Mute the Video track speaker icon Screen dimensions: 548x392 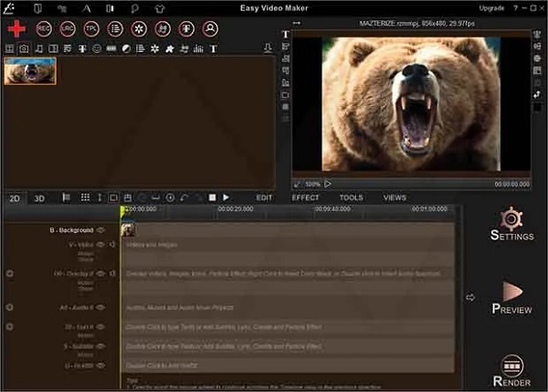(x=112, y=245)
